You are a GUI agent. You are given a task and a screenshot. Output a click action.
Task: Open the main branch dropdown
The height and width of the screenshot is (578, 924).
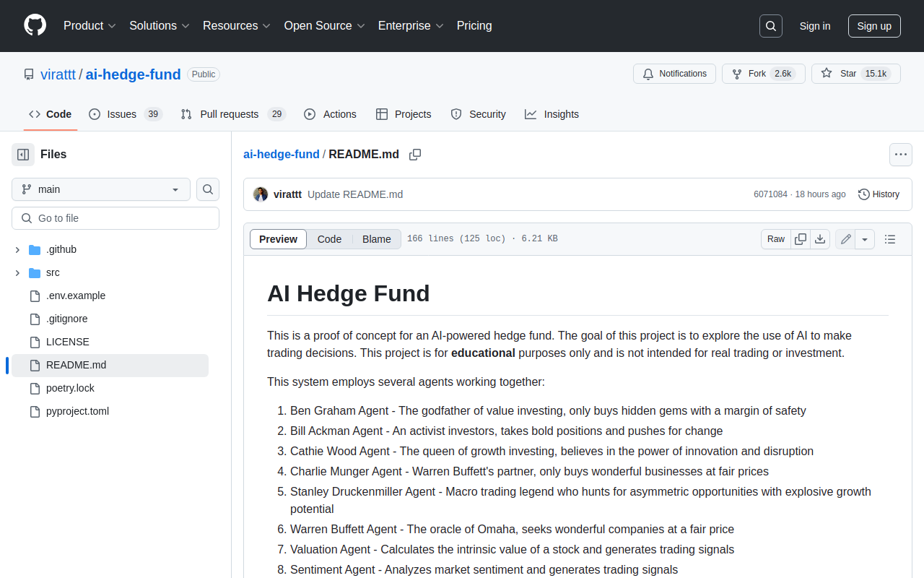[x=101, y=189]
